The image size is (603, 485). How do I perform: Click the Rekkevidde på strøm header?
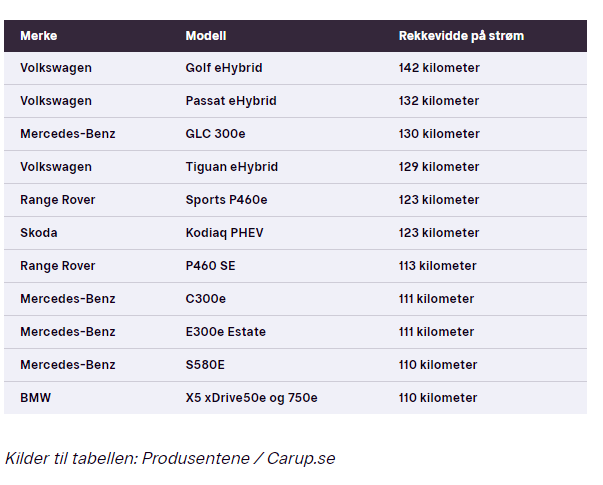461,36
